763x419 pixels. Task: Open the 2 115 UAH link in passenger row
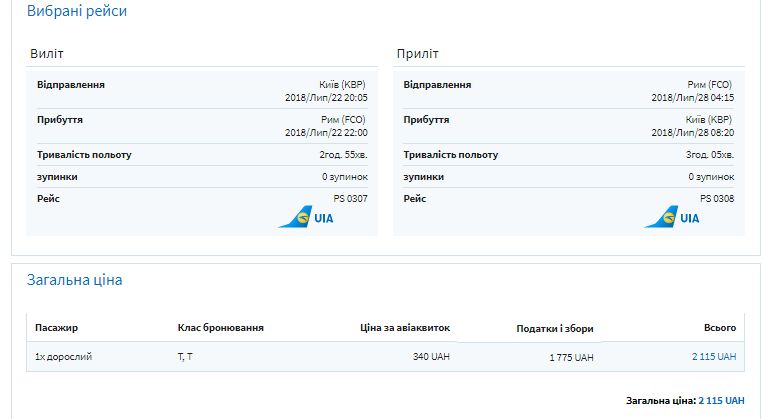713,357
